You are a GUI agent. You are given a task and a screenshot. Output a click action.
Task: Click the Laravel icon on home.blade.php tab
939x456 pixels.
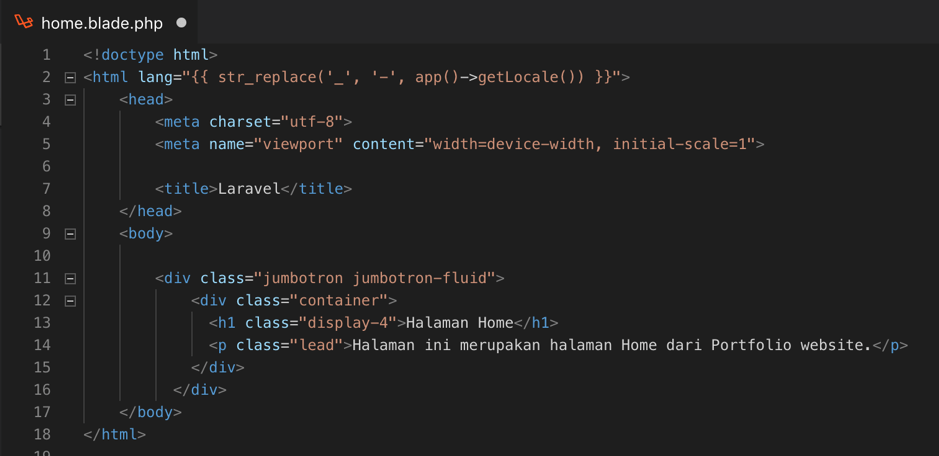(23, 23)
